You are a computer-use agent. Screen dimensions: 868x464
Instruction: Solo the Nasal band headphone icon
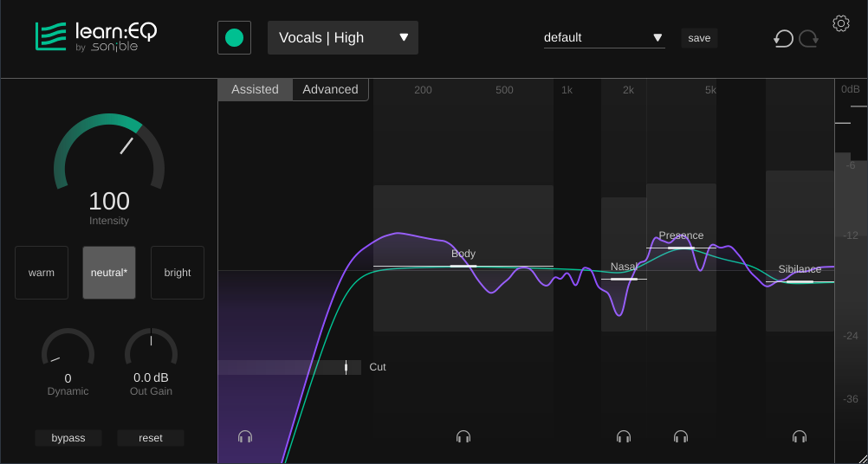[624, 437]
